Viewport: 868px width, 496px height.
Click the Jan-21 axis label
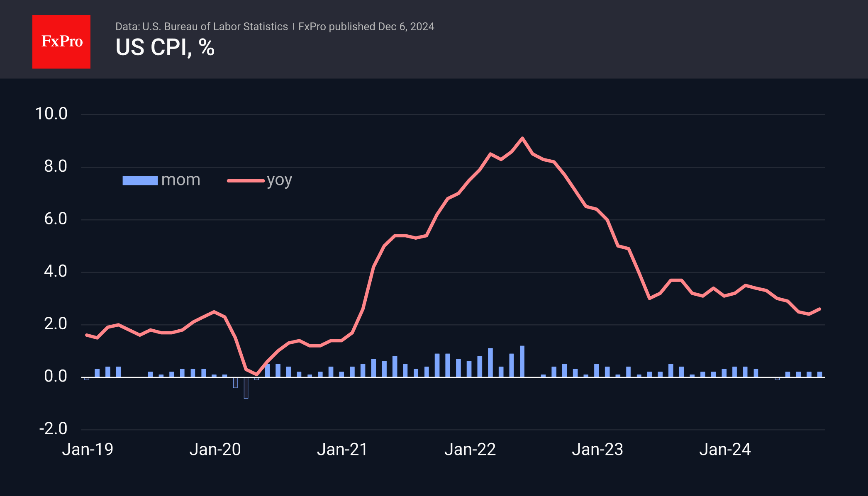coord(342,450)
